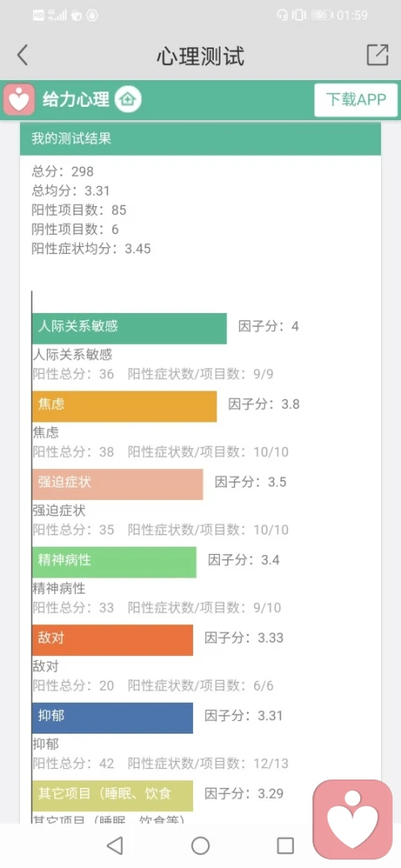Select the green 人际关系敏感 bar

point(129,328)
